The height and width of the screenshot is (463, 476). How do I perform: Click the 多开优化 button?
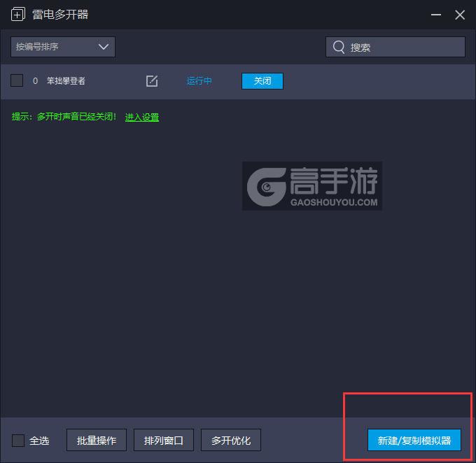tap(231, 440)
